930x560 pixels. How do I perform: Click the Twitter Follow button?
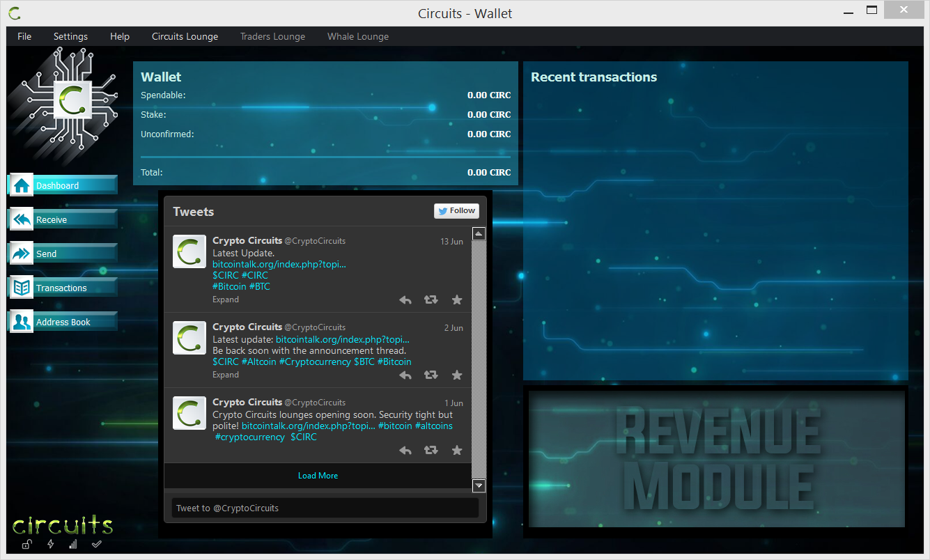pos(456,211)
